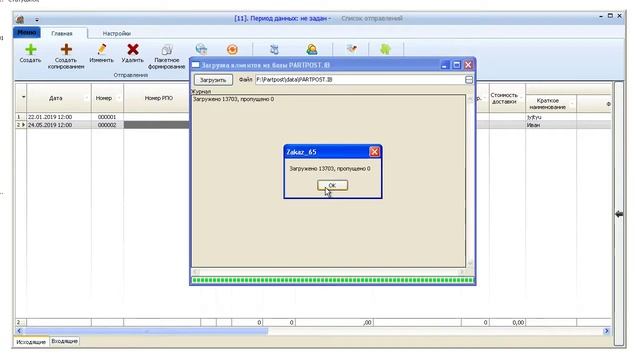The width and height of the screenshot is (640, 360).
Task: Click progress bar in PARTPOST load dialog
Action: 333,280
